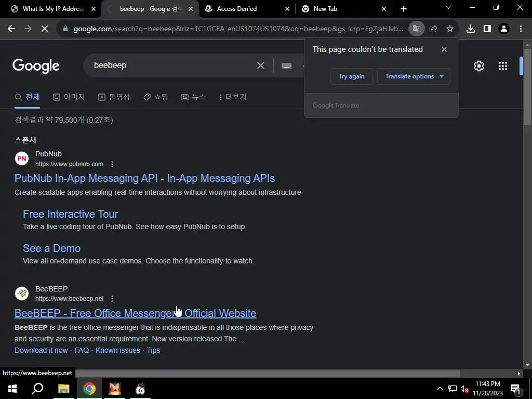This screenshot has height=399, width=532.
Task: Open the Windows Start menu
Action: 12,389
